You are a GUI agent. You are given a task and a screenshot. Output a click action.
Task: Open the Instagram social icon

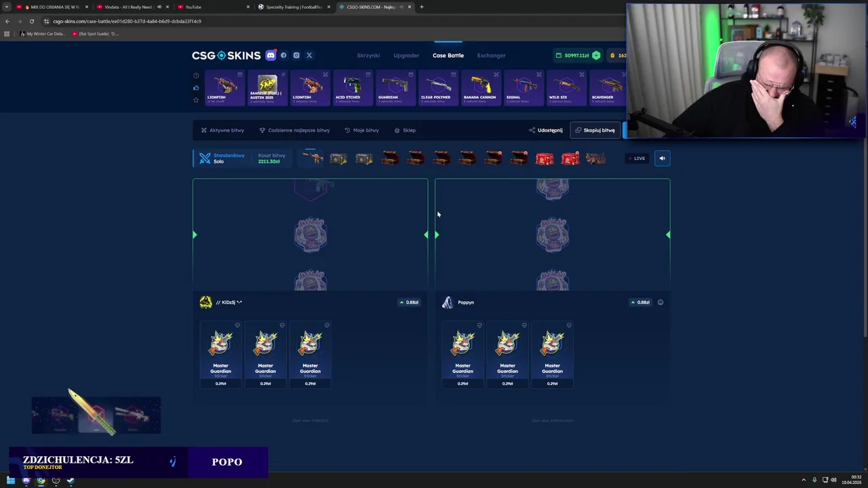point(296,55)
